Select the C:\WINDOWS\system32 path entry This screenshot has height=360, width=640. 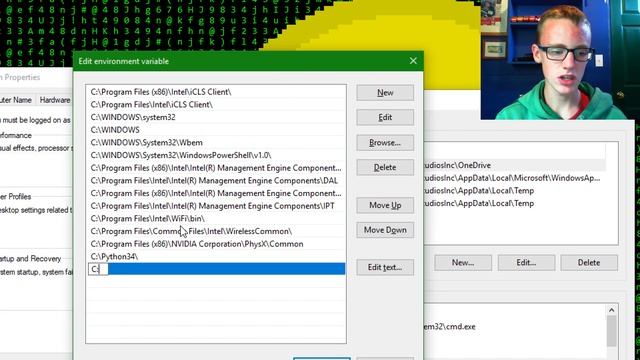(x=216, y=117)
